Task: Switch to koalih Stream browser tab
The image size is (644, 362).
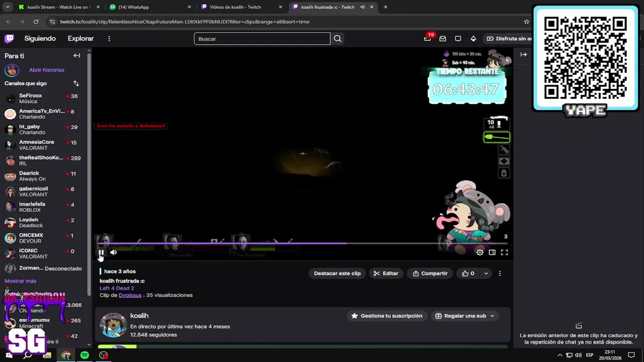Action: 58,7
